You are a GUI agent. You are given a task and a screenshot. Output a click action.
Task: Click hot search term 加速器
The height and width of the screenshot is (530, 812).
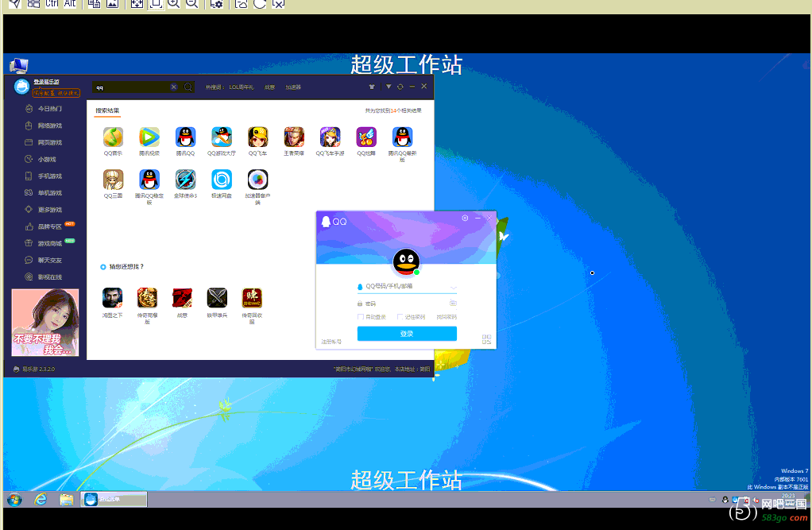pyautogui.click(x=293, y=87)
